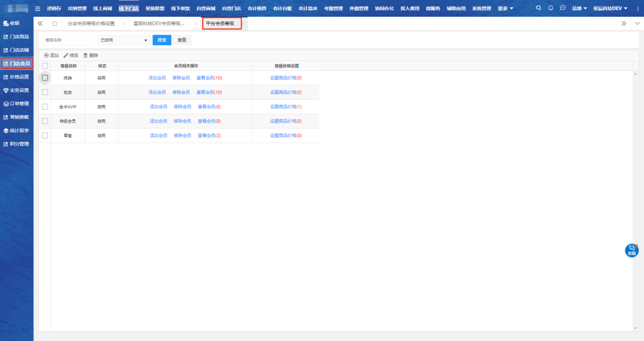The width and height of the screenshot is (644, 341).
Task: Tick the checkbox for 金卡VVIP row
Action: (x=45, y=107)
